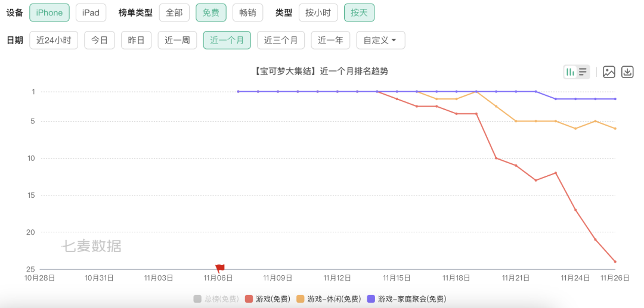The width and height of the screenshot is (644, 308).
Task: Click last data point on red 游戏 line
Action: point(615,262)
